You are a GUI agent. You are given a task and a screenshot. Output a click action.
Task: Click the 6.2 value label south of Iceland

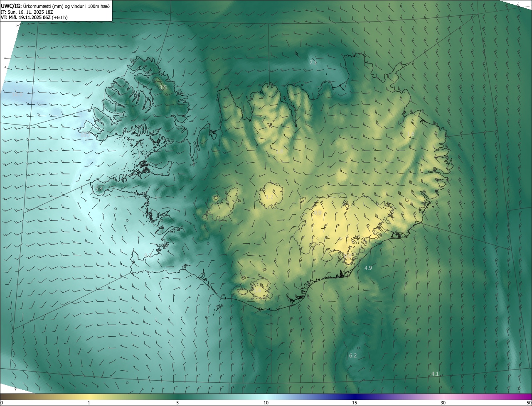click(x=353, y=356)
